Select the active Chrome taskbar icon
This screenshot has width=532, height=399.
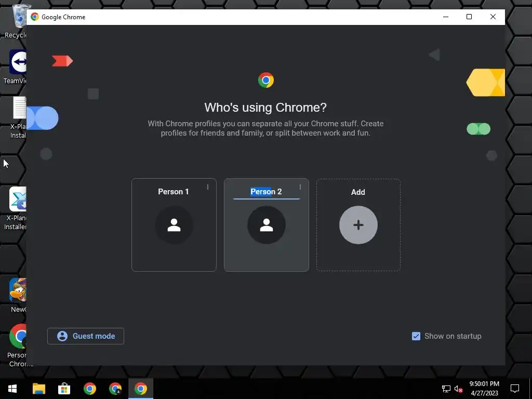(x=141, y=389)
